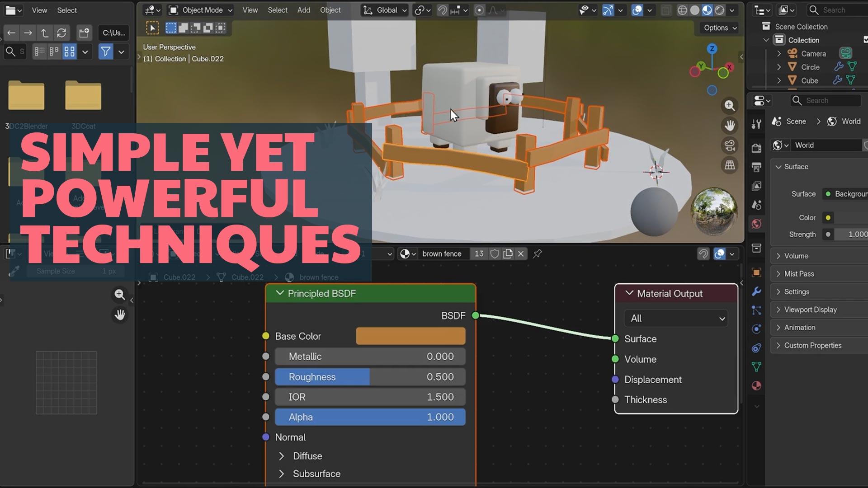Toggle viewport overlays
868x488 pixels.
tap(637, 10)
